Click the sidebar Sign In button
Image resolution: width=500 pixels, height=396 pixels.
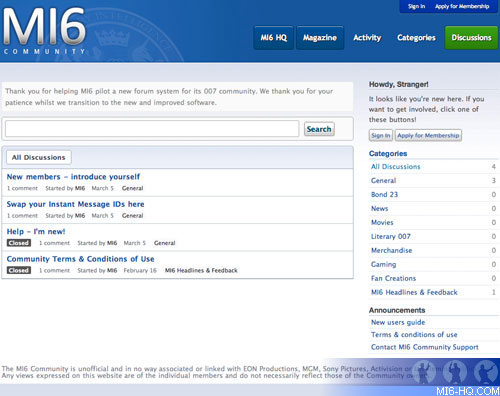point(381,135)
